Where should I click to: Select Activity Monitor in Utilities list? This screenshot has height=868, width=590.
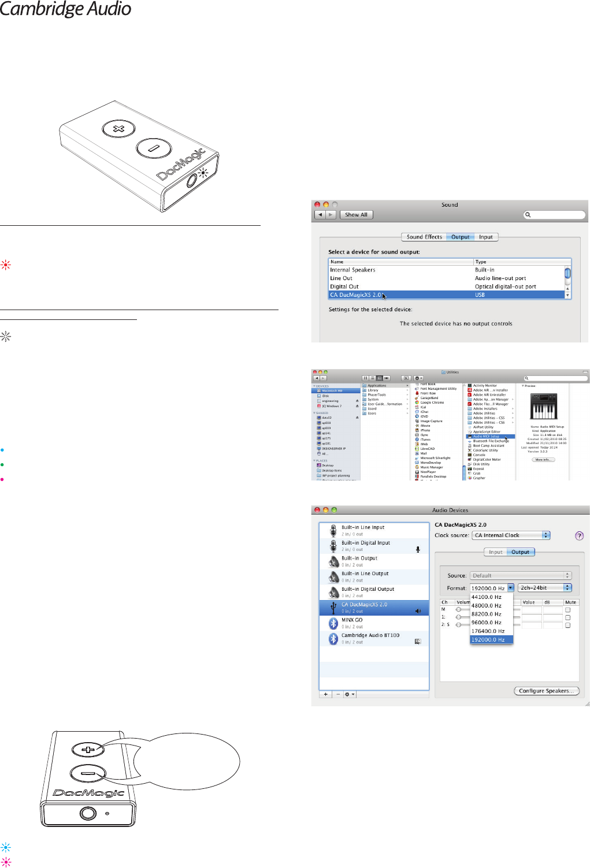[x=489, y=385]
